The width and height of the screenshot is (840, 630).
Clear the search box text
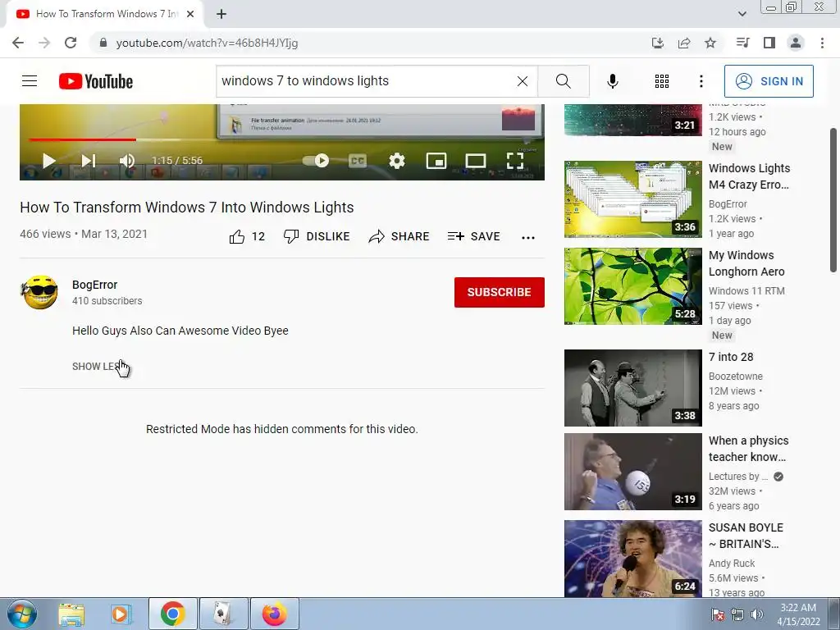click(x=523, y=81)
